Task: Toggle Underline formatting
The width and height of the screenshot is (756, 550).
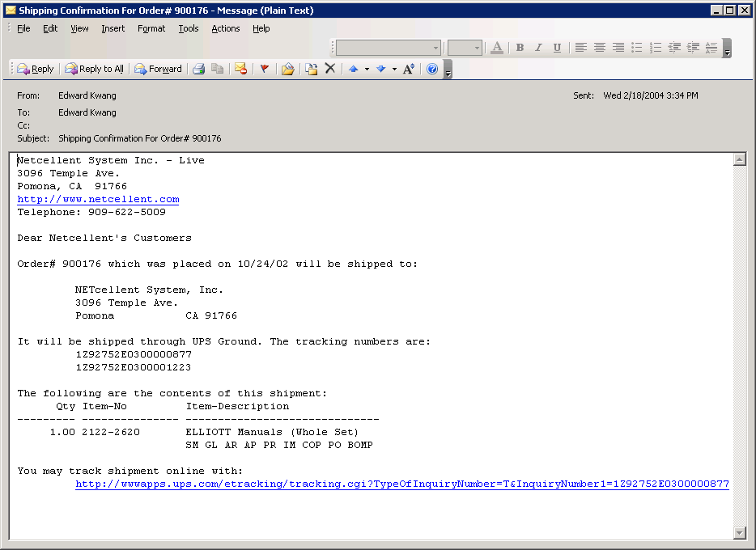Action: [558, 48]
